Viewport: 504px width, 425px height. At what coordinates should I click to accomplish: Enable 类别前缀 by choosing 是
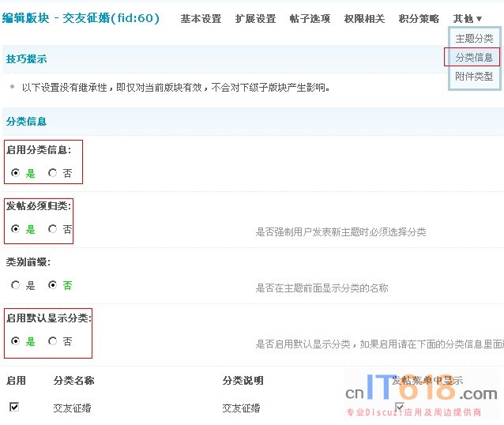point(16,285)
